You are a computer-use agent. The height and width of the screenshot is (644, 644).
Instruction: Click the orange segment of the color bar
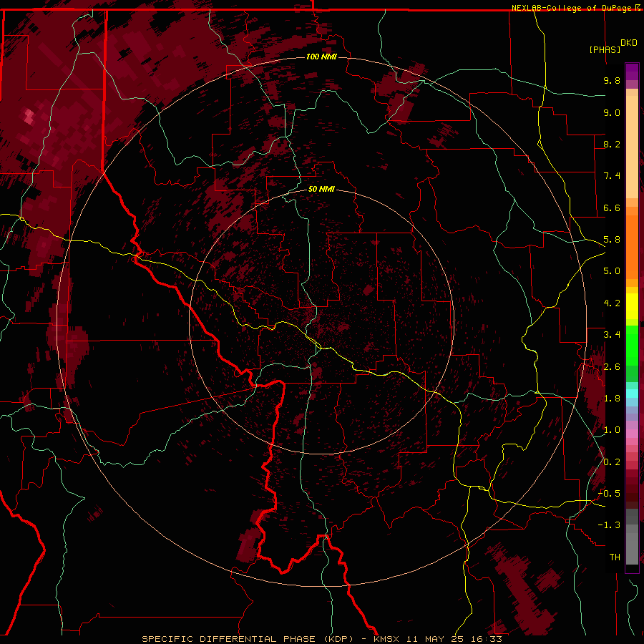tap(632, 248)
